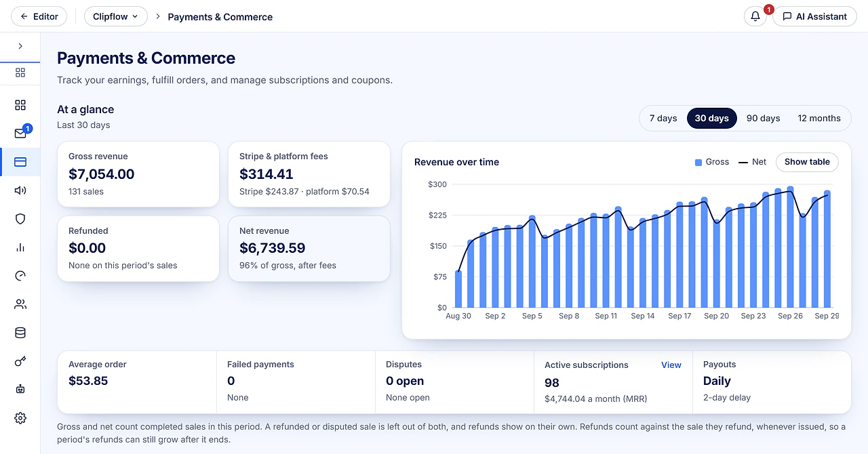The height and width of the screenshot is (454, 868).
Task: Click the Disputes 0 open value
Action: (405, 381)
